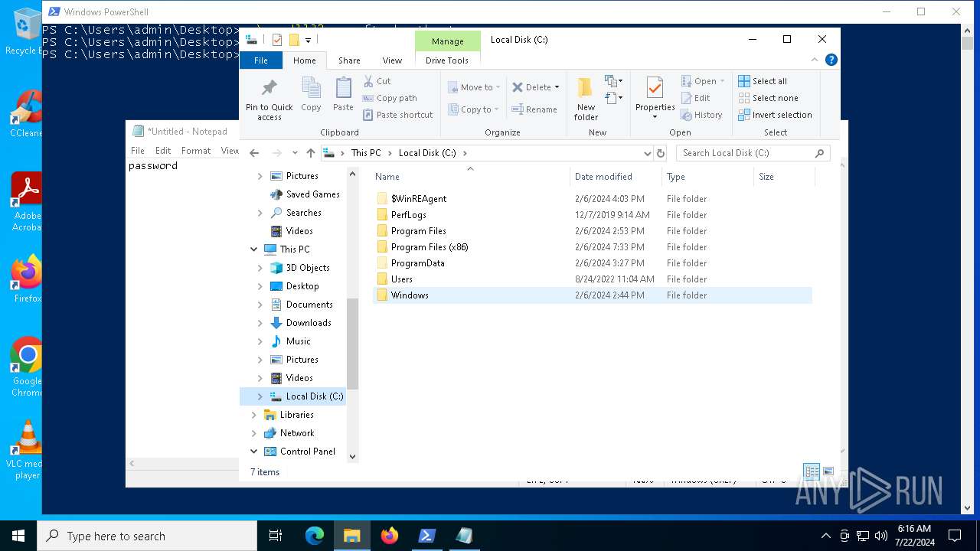
Task: Open Saved Games in navigation pane
Action: click(x=312, y=194)
